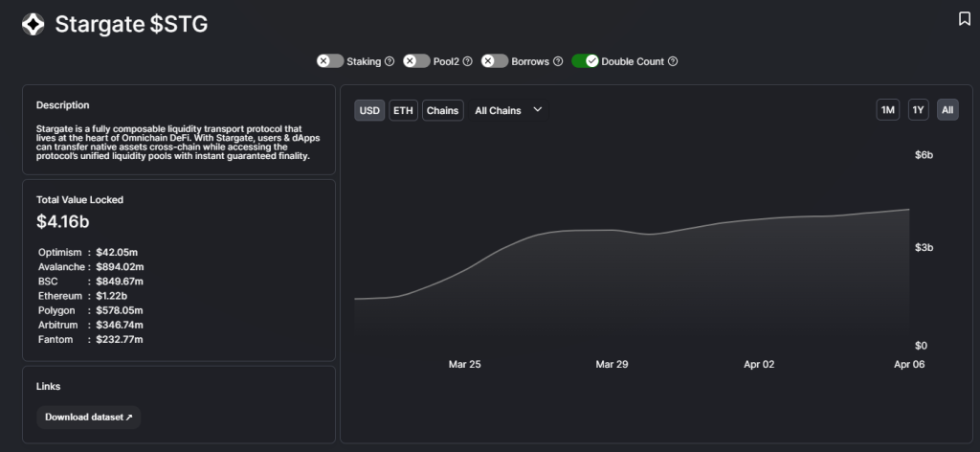980x452 pixels.
Task: Click the $3b y-axis label
Action: (924, 248)
